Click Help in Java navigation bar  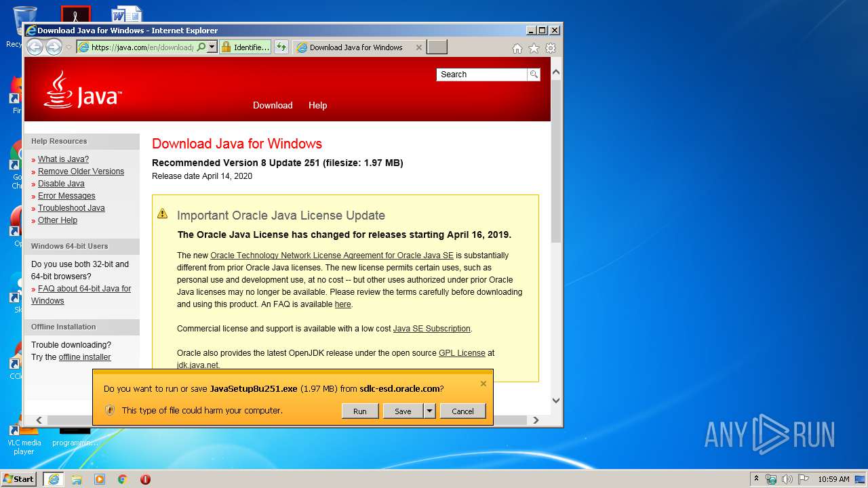tap(317, 105)
